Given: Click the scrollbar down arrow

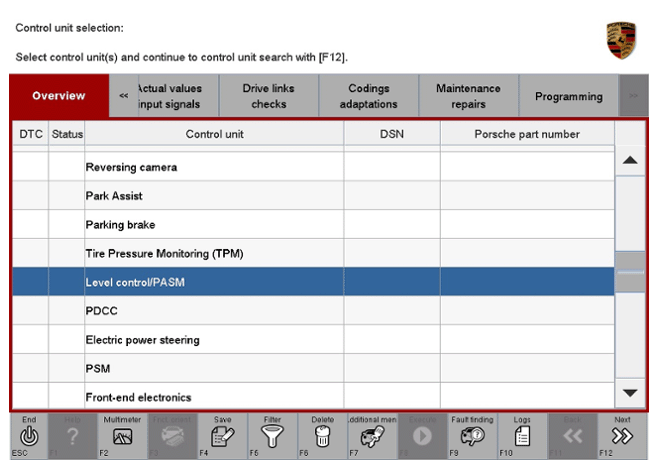Looking at the screenshot, I should [630, 393].
